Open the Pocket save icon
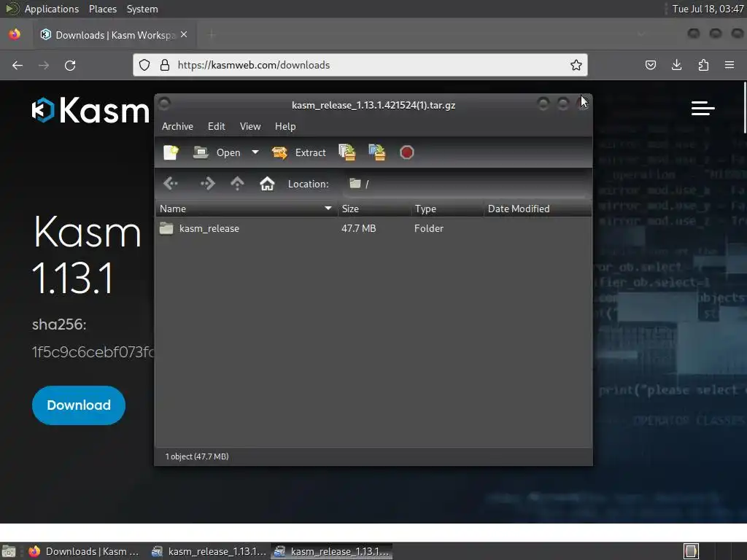This screenshot has width=747, height=560. 650,65
